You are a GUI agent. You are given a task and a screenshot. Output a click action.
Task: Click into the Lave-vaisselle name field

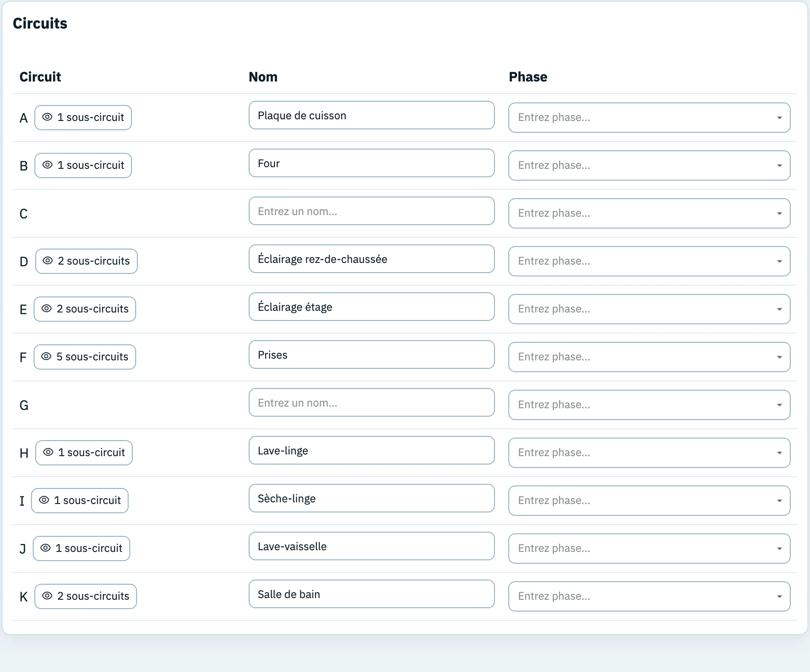372,546
